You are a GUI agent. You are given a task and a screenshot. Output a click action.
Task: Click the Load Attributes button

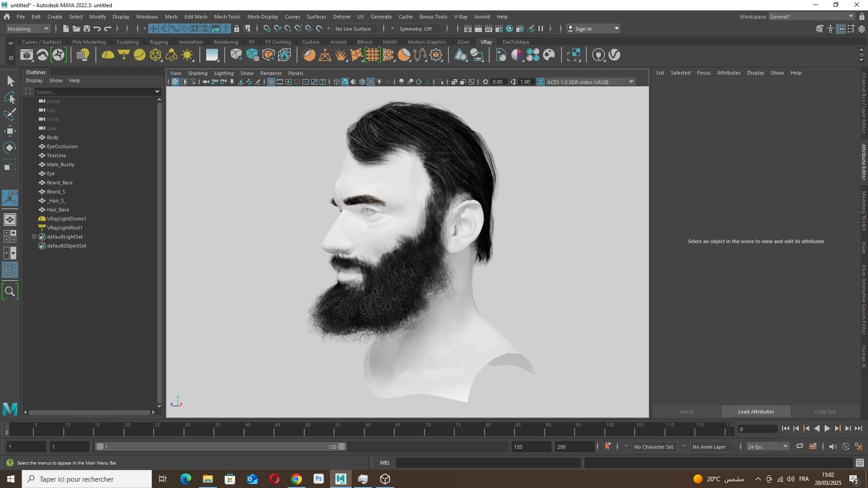[756, 412]
